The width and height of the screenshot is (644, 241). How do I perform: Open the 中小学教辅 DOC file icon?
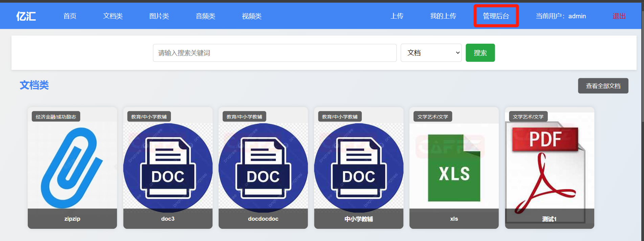click(x=359, y=168)
